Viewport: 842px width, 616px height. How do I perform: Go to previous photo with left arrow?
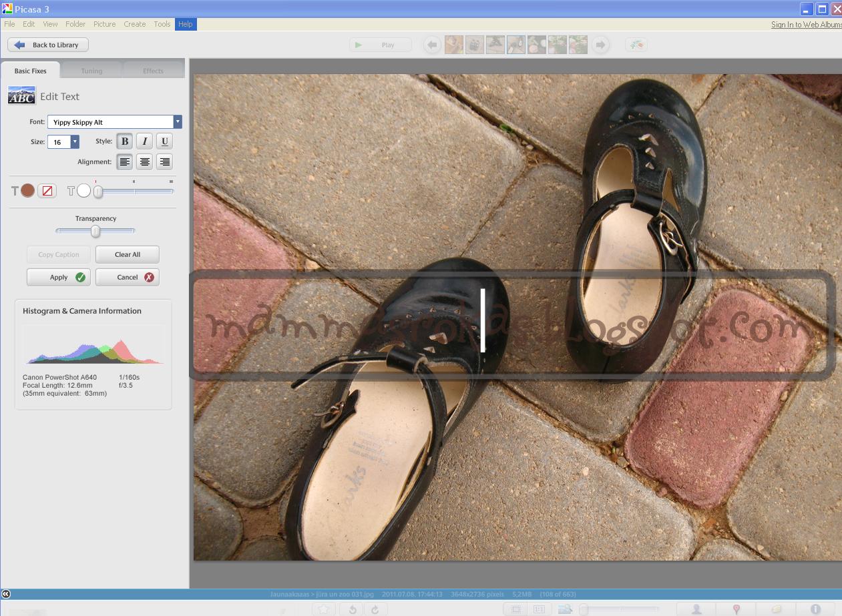(x=432, y=45)
